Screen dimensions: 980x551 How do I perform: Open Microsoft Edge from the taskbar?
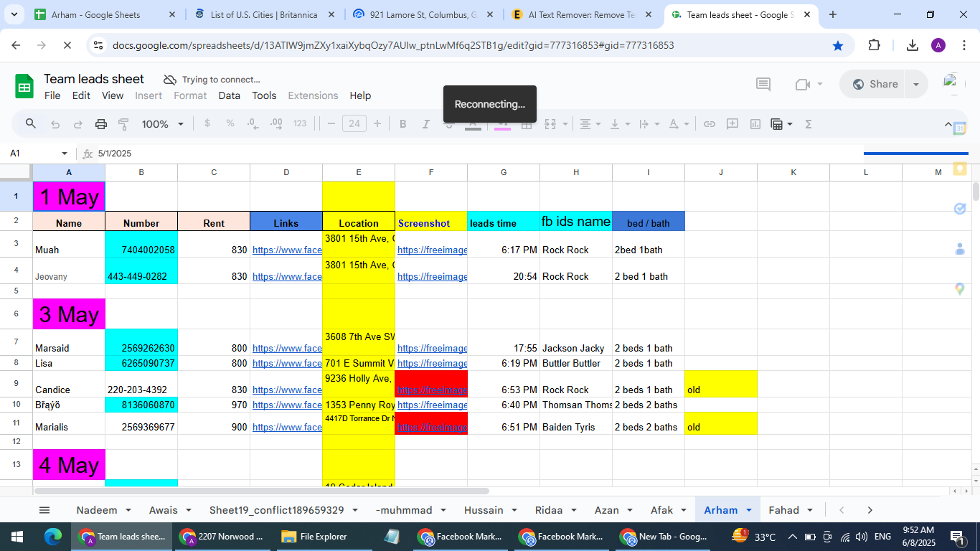point(53,537)
